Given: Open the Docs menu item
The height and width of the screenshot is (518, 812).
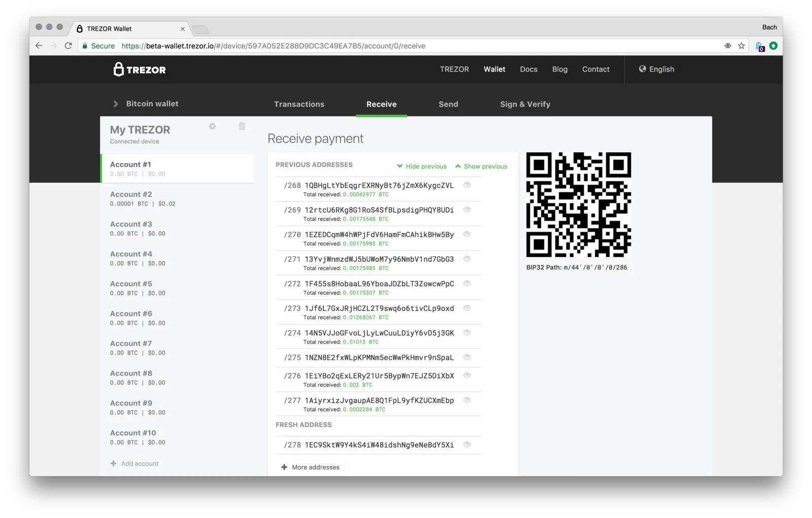Looking at the screenshot, I should tap(528, 69).
